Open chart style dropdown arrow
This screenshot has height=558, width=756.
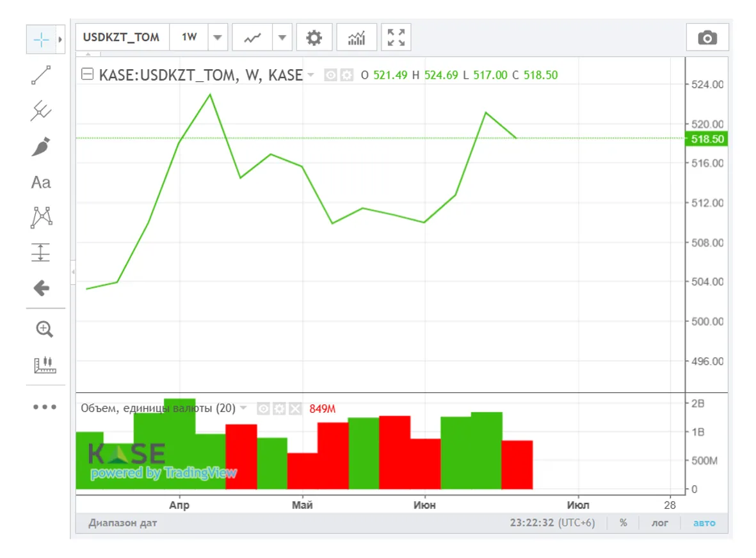[282, 38]
